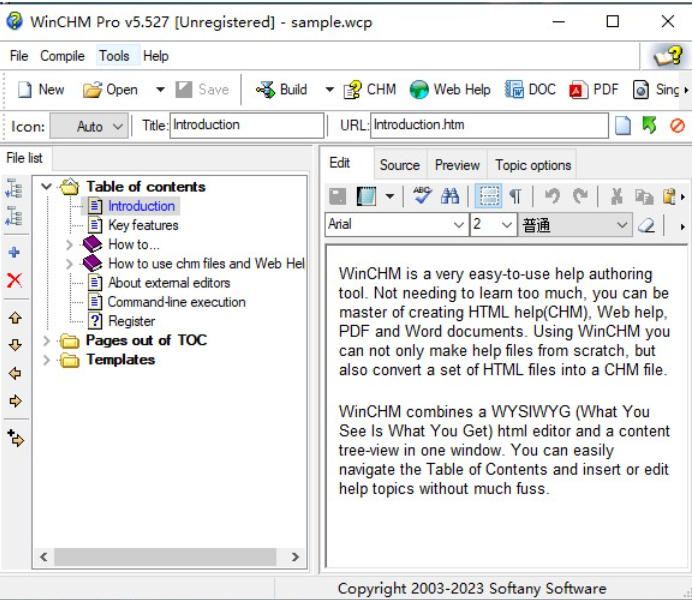Open the Compile menu
Screen dimensions: 693x600
tap(62, 56)
